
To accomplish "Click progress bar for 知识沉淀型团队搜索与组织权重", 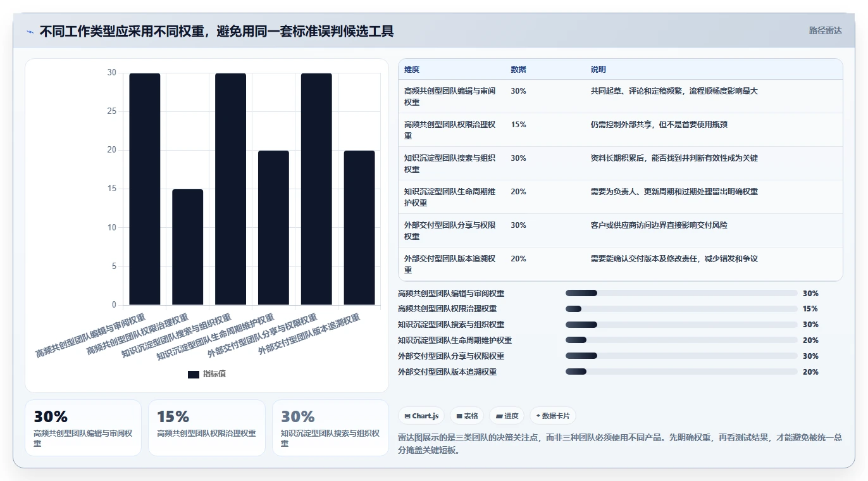I will coord(681,325).
